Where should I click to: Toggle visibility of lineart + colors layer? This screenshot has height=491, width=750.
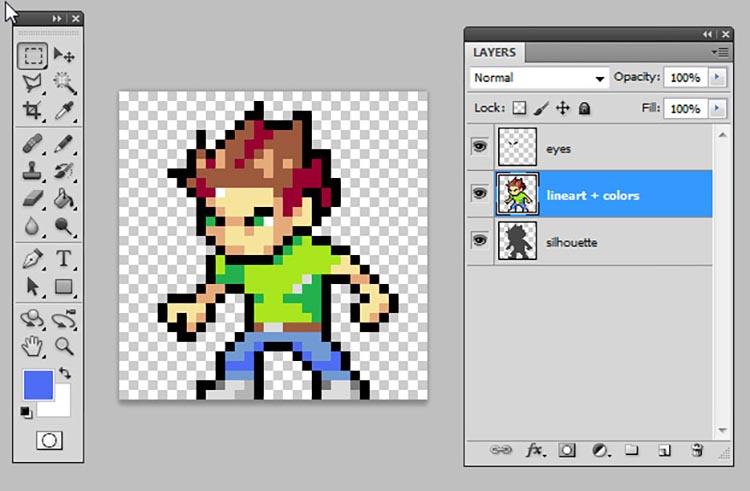479,193
